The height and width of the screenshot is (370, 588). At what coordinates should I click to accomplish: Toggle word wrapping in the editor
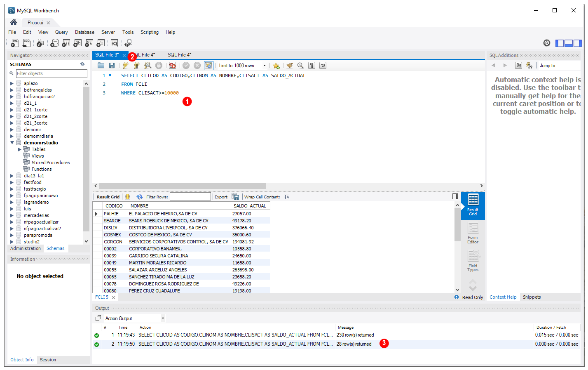(323, 65)
